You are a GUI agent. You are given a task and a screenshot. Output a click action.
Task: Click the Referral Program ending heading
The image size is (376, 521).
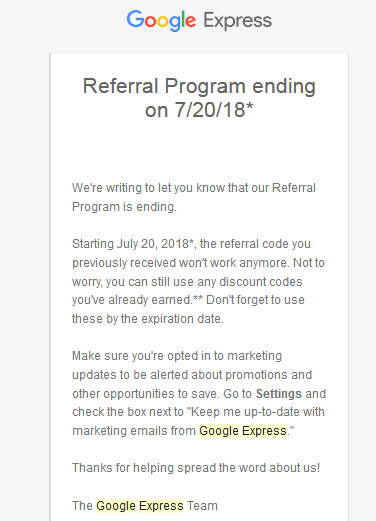(x=199, y=86)
